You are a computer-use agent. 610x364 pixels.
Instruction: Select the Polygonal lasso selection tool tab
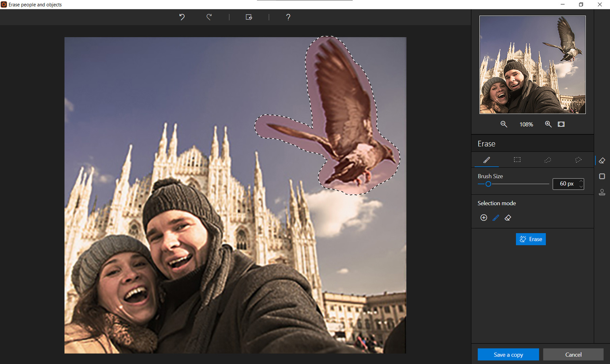(578, 160)
